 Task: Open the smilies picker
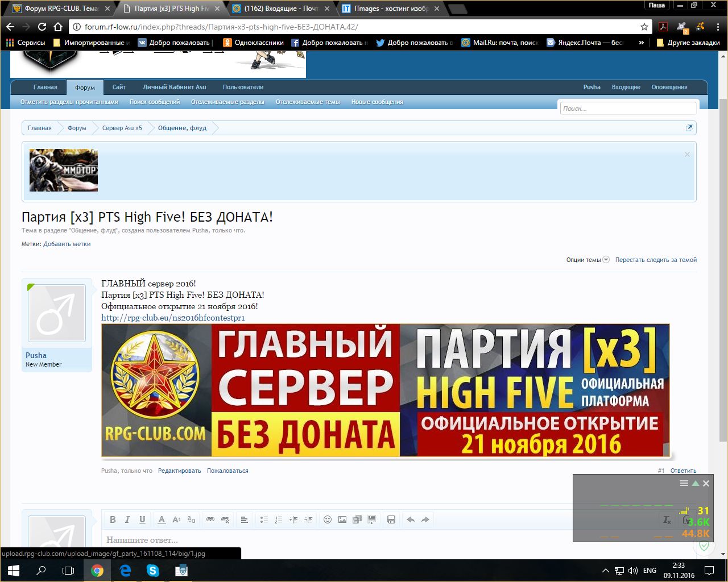pos(328,519)
